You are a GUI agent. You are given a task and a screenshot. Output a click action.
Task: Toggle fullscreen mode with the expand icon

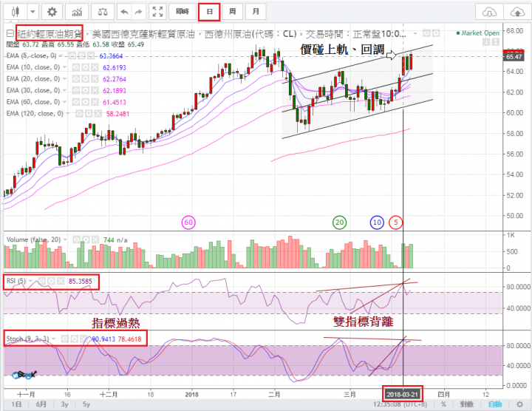157,12
